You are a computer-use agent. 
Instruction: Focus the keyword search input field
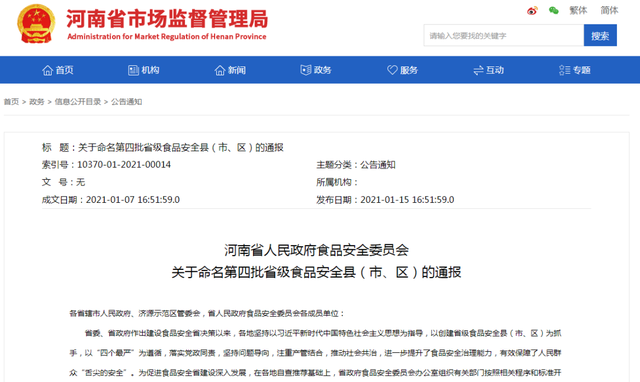(x=504, y=36)
